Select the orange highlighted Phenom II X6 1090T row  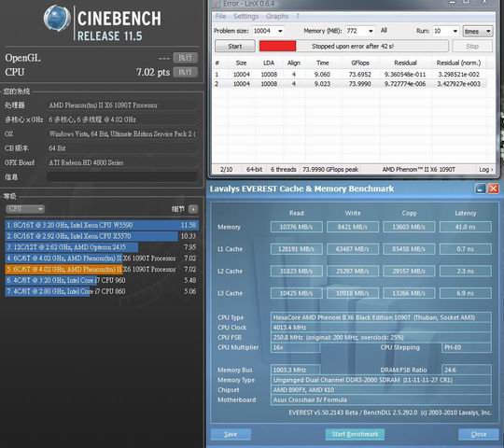(x=102, y=270)
